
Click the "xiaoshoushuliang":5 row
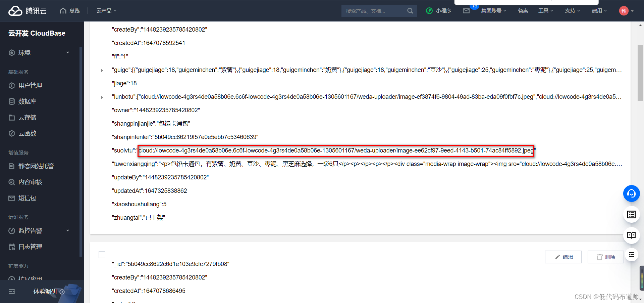(x=139, y=204)
